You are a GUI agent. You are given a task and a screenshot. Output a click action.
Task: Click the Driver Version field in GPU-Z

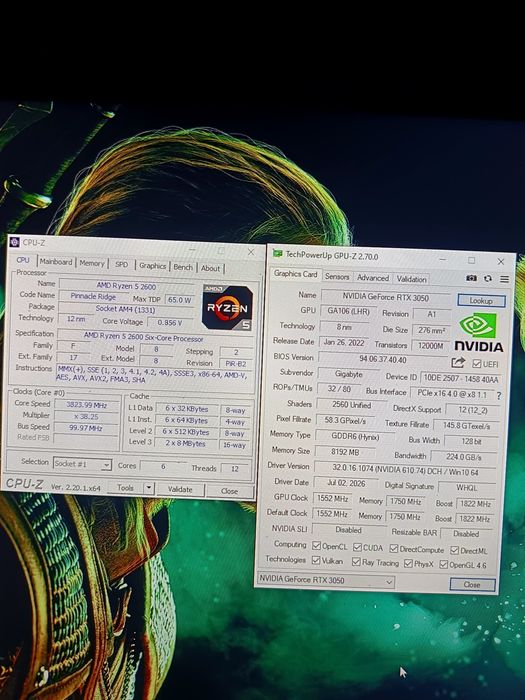click(x=405, y=471)
